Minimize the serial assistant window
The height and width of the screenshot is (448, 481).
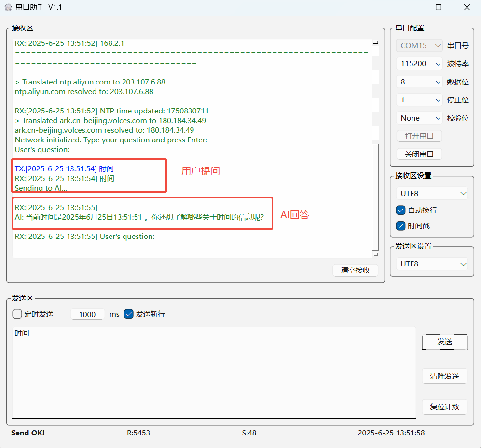pyautogui.click(x=411, y=7)
